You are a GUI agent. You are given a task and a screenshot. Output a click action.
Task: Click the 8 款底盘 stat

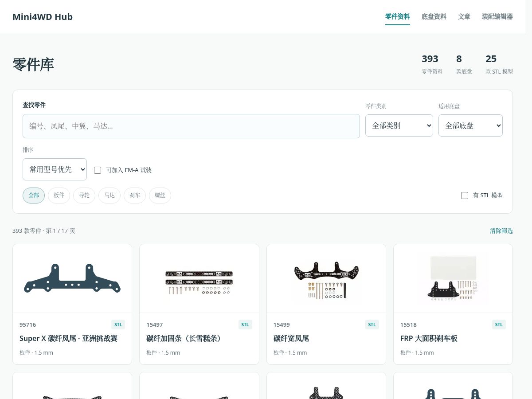coord(464,64)
